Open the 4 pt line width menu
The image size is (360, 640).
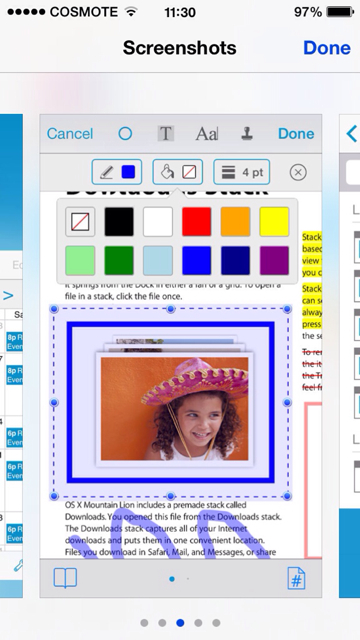242,172
